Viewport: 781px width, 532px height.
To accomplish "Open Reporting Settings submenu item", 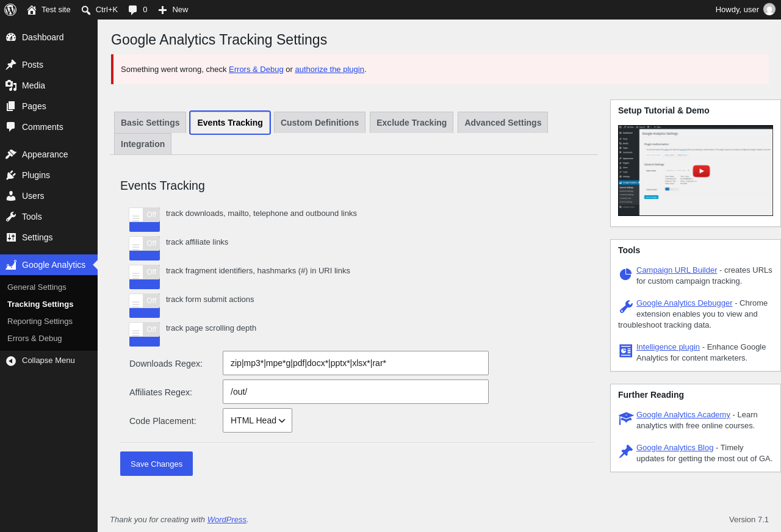I will pyautogui.click(x=40, y=321).
